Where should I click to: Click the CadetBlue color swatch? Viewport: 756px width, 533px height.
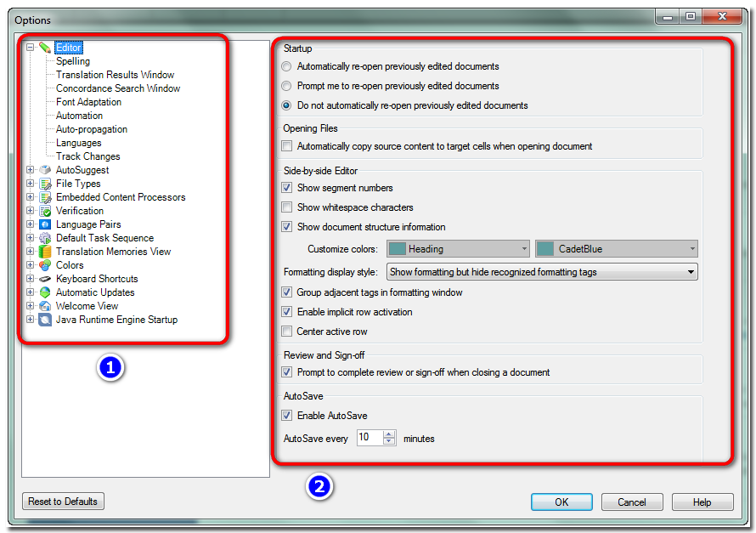click(545, 249)
